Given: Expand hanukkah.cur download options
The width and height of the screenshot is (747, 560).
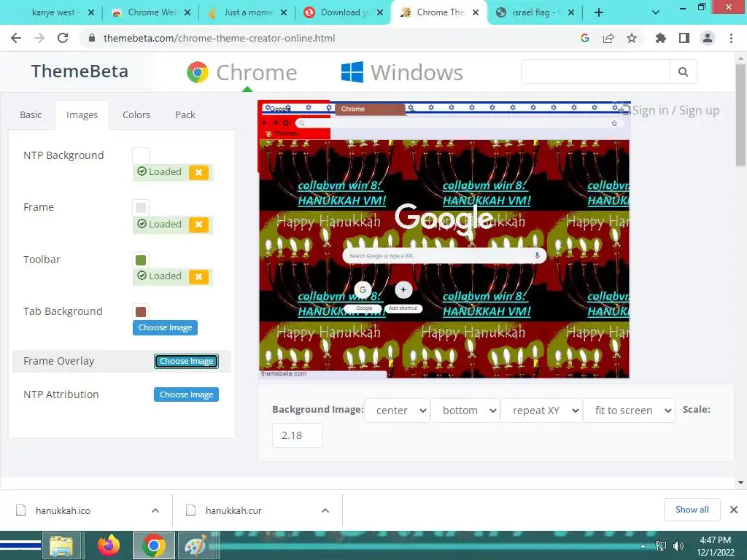Looking at the screenshot, I should [x=325, y=510].
